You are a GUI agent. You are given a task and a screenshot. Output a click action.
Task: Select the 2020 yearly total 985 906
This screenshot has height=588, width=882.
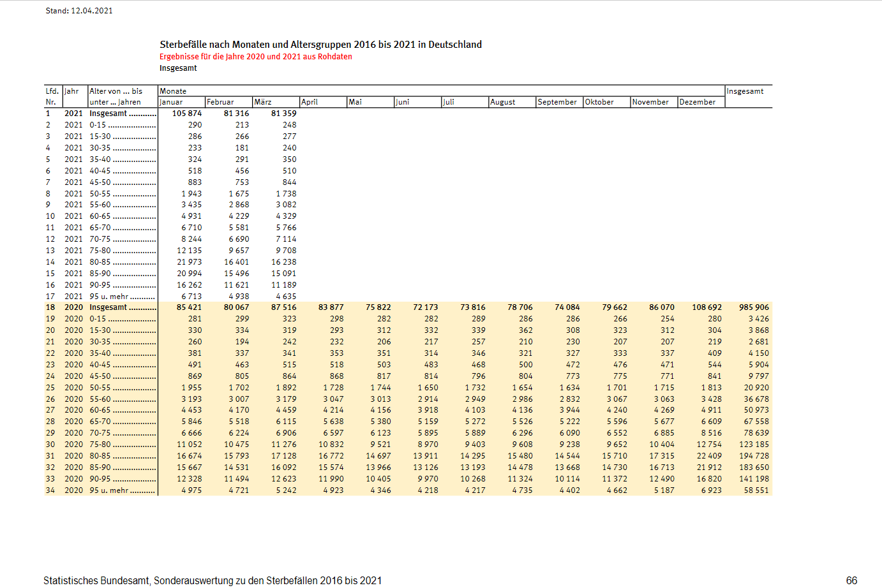click(754, 307)
